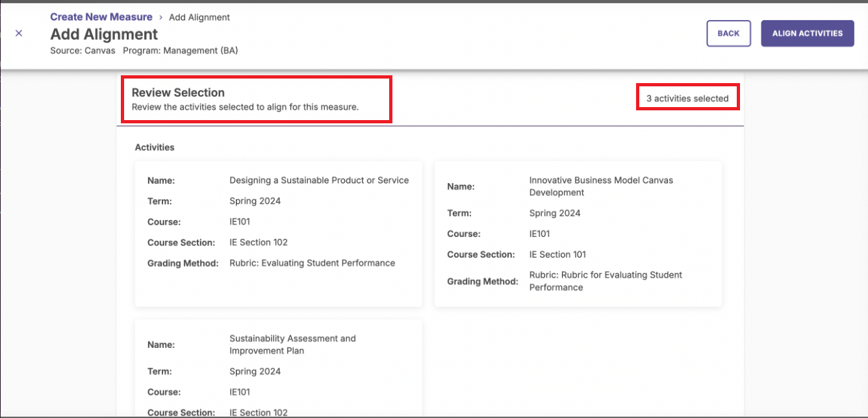The width and height of the screenshot is (868, 418).
Task: Select 'Designing a Sustainable Product or Service' name
Action: 319,180
